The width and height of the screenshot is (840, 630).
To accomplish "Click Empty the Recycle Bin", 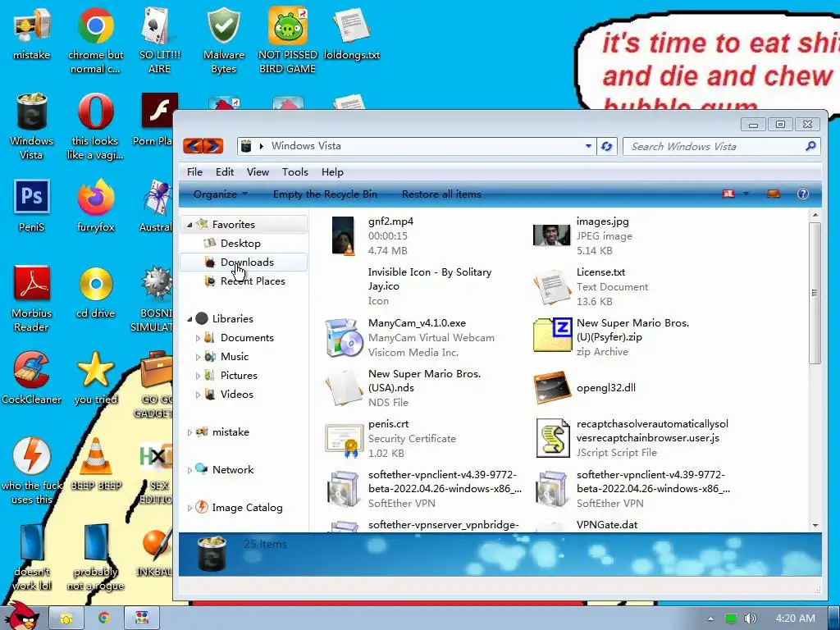I will coord(325,194).
